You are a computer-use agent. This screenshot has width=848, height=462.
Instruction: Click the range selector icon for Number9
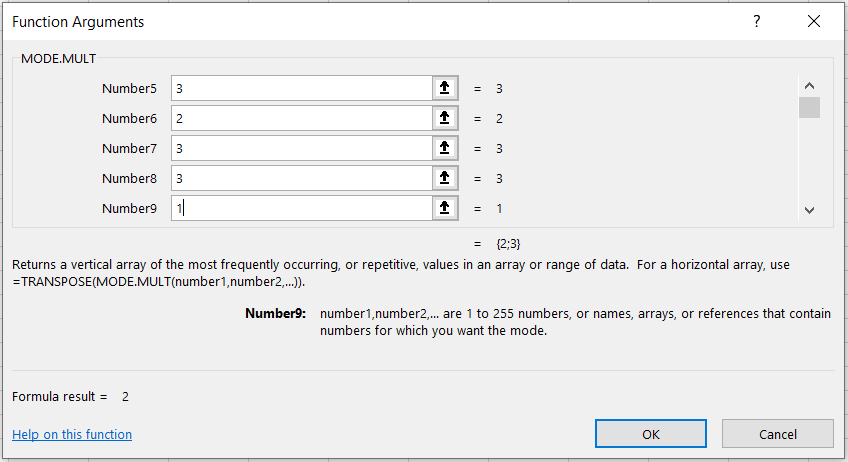pos(445,208)
